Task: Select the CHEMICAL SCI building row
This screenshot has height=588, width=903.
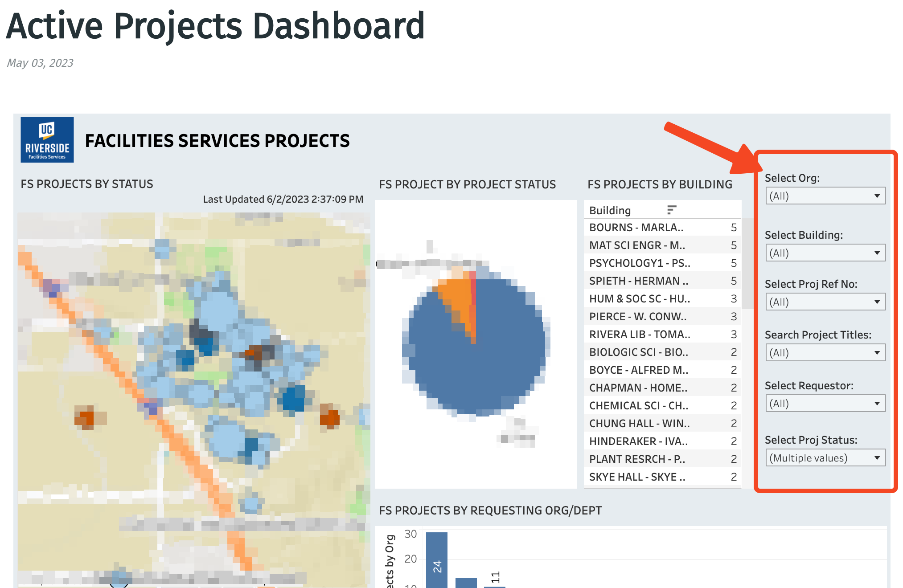Action: (x=638, y=406)
